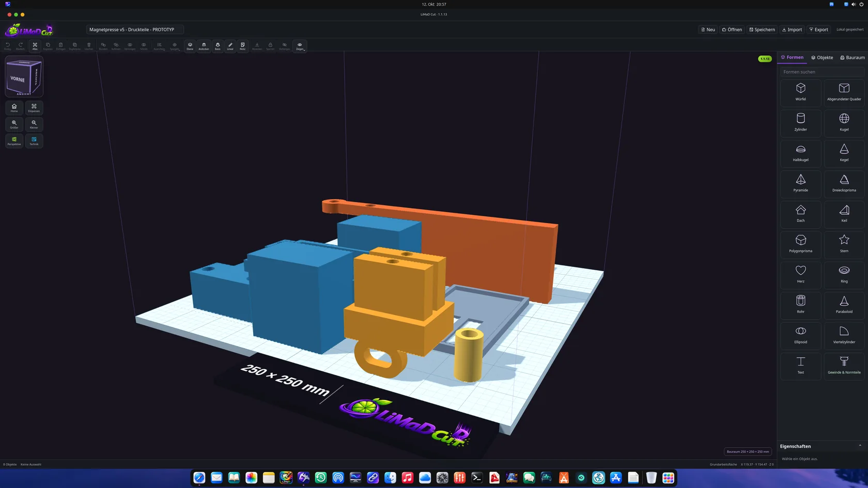The width and height of the screenshot is (868, 488).
Task: Add a Kugel shape
Action: (x=844, y=122)
